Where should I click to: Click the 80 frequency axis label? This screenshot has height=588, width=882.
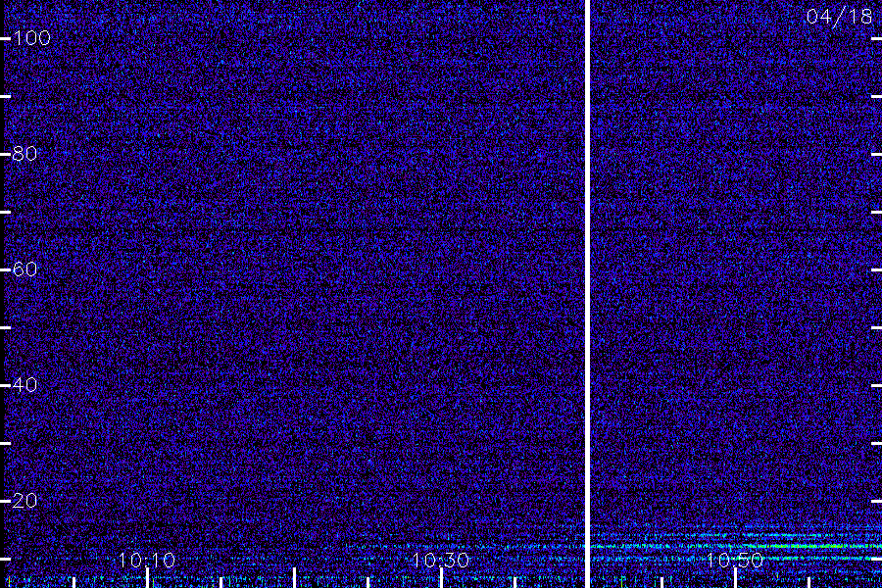24,154
